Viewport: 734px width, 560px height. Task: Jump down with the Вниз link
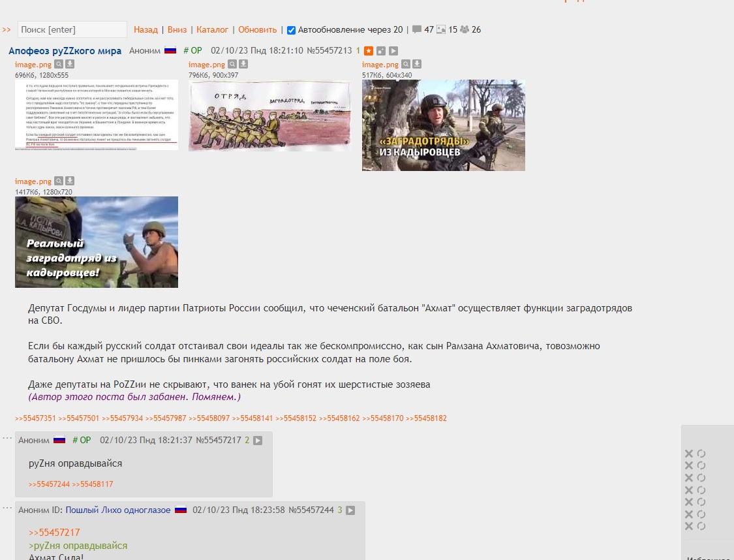[177, 29]
